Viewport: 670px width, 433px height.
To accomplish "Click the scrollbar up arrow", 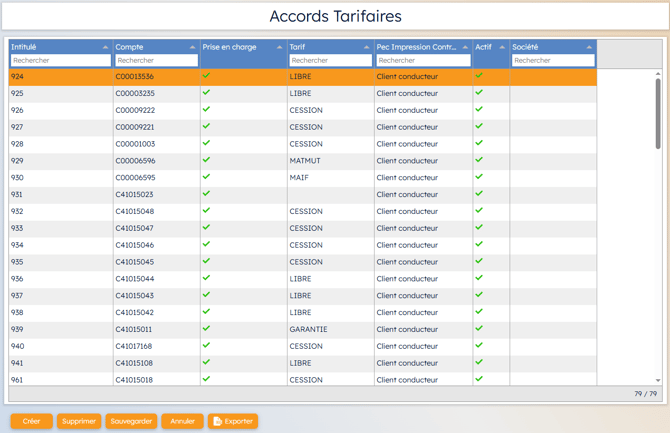I will [x=658, y=74].
